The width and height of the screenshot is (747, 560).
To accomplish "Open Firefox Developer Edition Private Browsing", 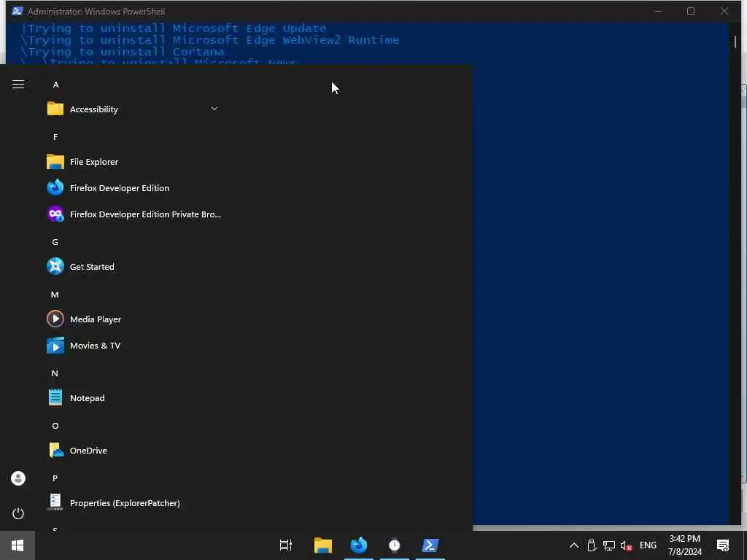I will pos(133,214).
